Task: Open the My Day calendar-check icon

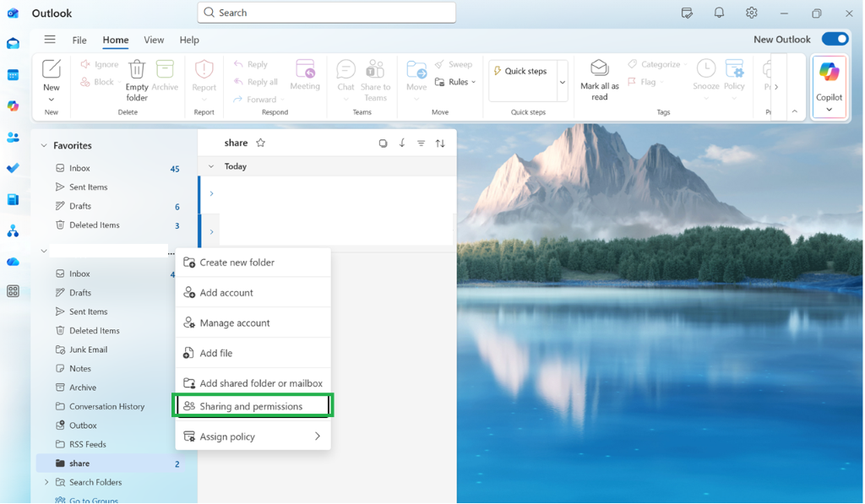Action: pyautogui.click(x=687, y=13)
